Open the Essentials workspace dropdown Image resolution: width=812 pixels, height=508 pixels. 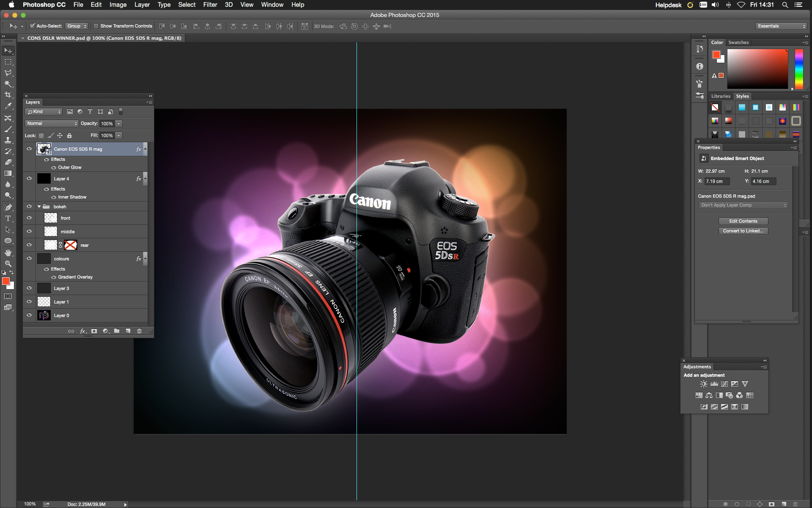click(780, 26)
